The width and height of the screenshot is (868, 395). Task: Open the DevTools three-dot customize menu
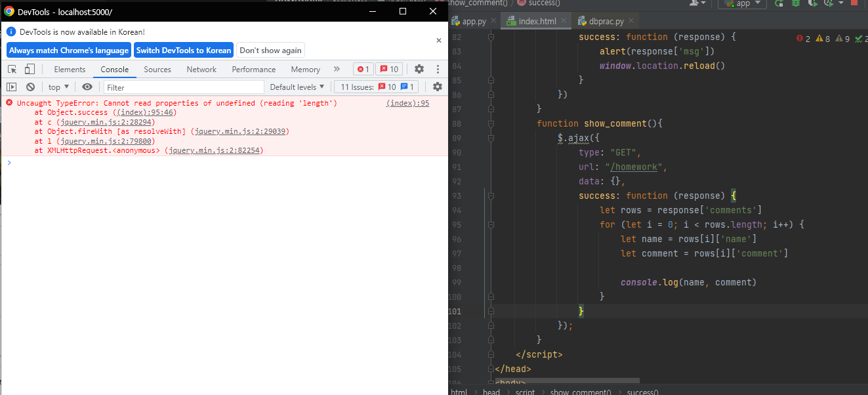pos(438,69)
